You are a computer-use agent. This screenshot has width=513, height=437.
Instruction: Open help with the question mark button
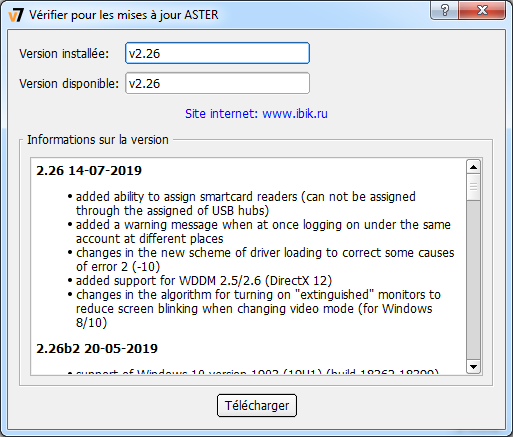444,10
